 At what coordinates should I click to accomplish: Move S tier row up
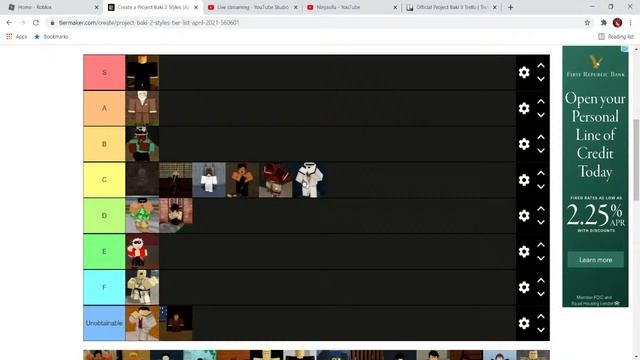(x=541, y=65)
